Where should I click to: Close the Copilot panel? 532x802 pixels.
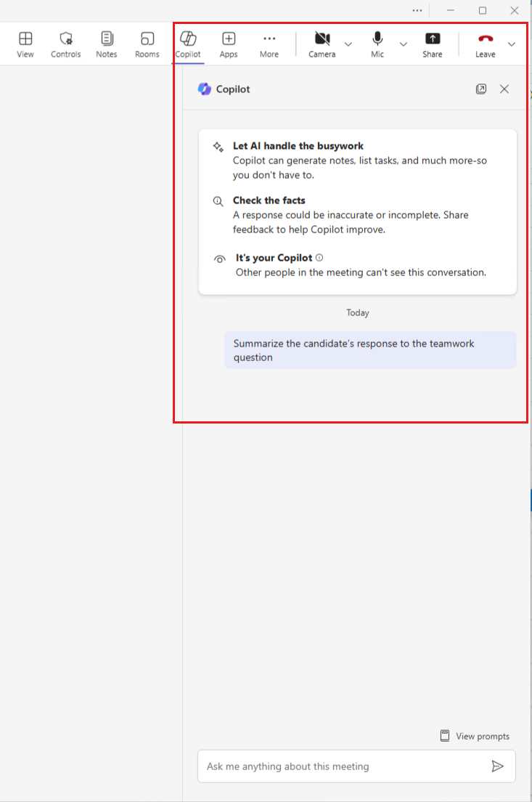(x=504, y=89)
